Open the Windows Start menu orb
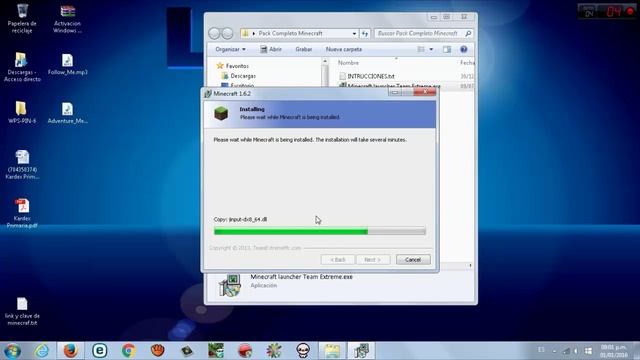This screenshot has width=640, height=360. [13, 351]
